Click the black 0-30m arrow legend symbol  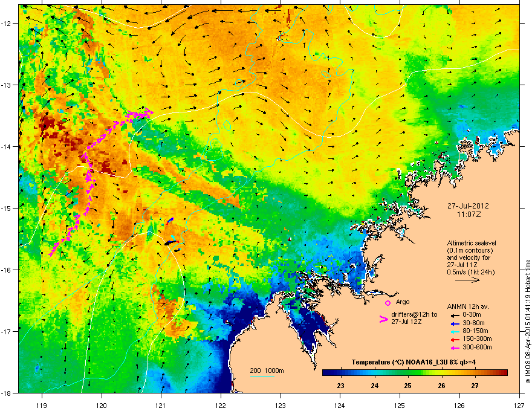[454, 315]
